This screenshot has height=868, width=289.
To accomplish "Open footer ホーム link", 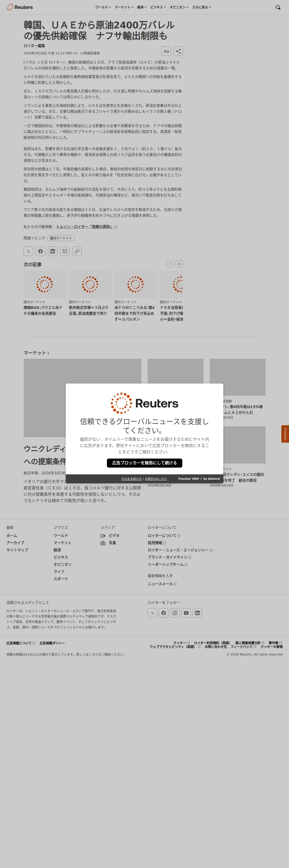I will [x=12, y=535].
